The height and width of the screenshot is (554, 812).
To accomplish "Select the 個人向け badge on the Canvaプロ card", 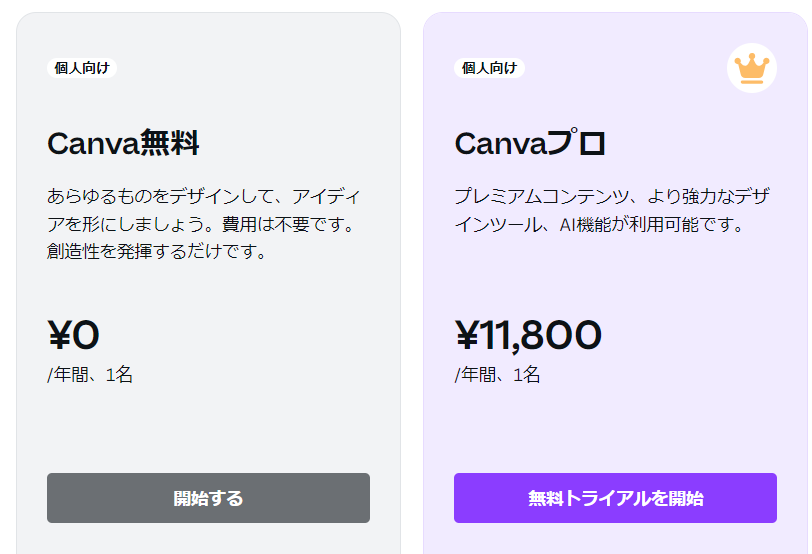I will (x=489, y=68).
